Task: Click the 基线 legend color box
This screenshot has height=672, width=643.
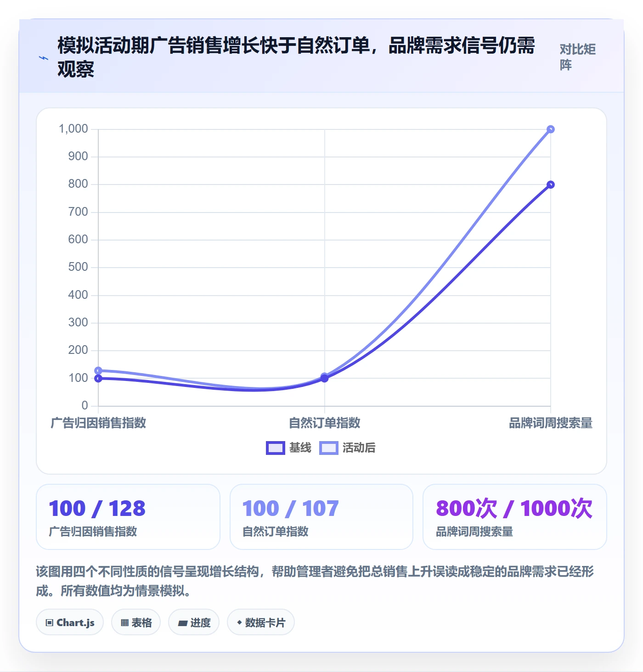Action: click(276, 448)
